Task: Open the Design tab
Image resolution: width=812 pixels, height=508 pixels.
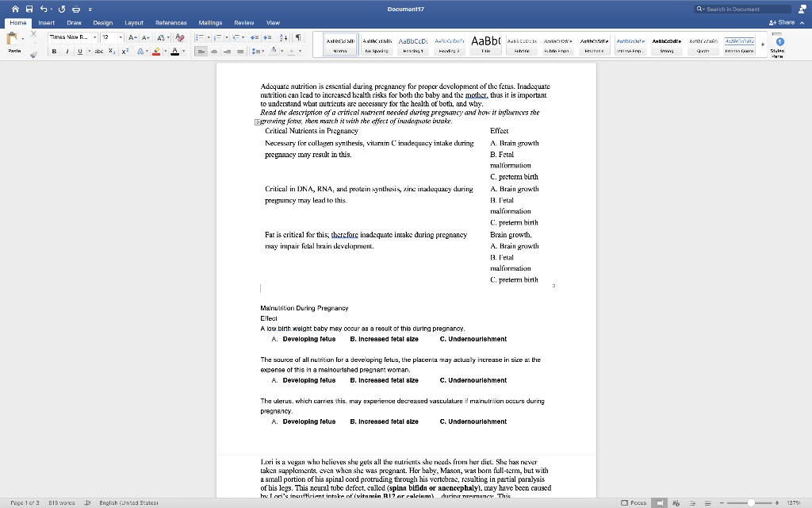Action: (x=102, y=23)
